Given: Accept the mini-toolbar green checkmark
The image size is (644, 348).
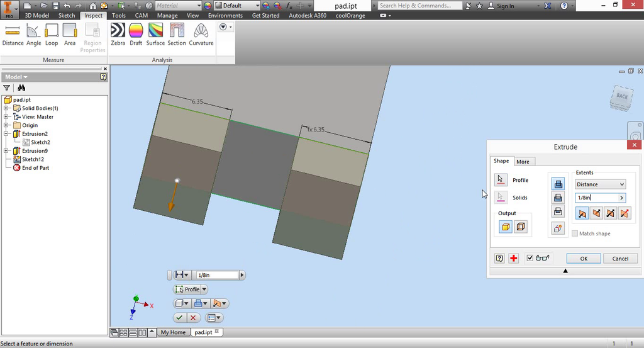Looking at the screenshot, I should [x=179, y=318].
